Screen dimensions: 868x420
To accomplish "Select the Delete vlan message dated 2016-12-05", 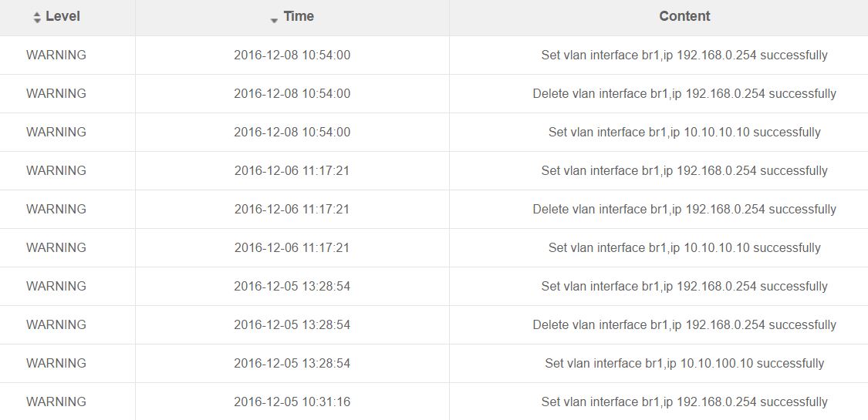I will click(x=684, y=325).
